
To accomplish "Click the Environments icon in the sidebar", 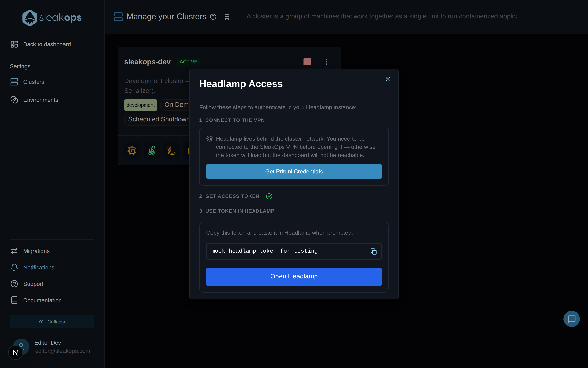I will point(14,100).
